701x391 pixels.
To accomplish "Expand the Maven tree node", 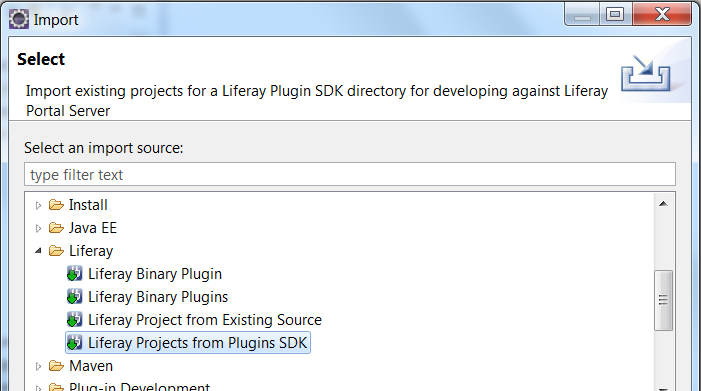I will (x=38, y=366).
